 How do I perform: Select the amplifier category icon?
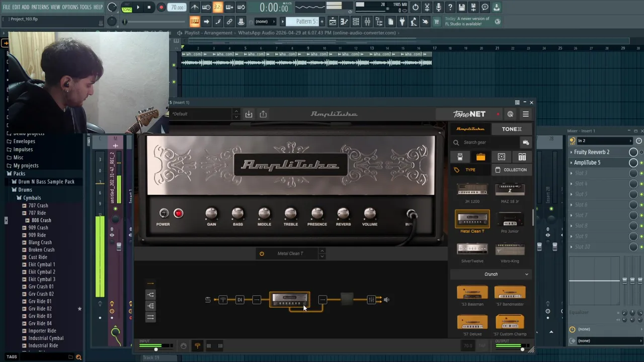click(x=480, y=157)
